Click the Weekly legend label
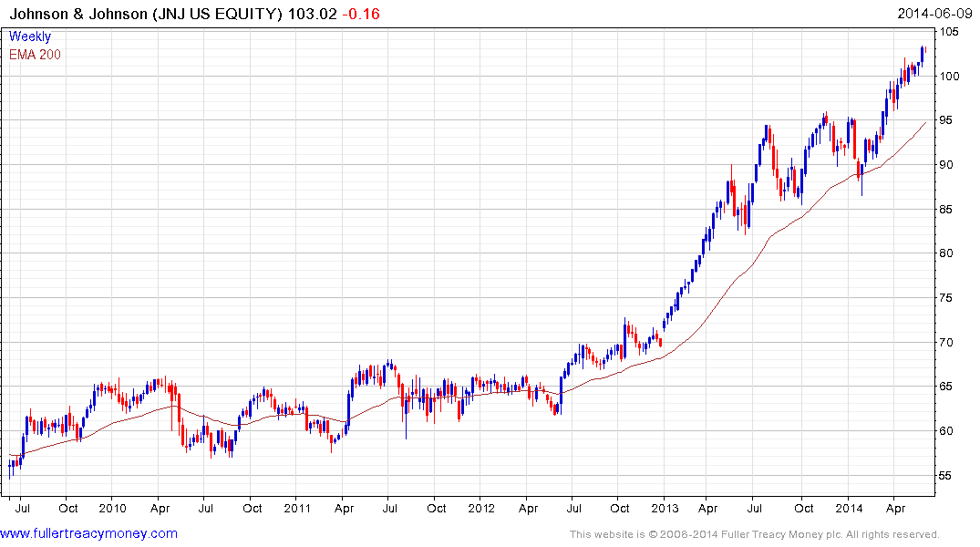980x547 pixels. click(30, 36)
